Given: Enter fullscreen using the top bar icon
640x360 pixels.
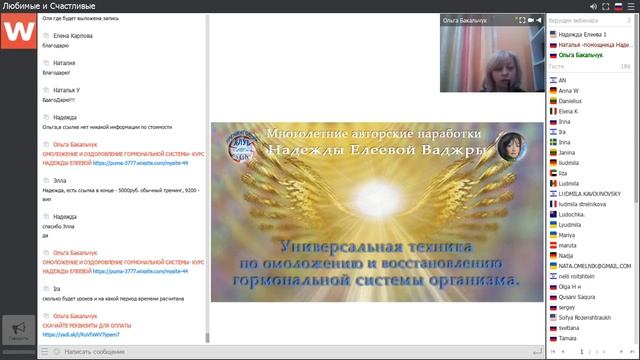Looking at the screenshot, I should (606, 7).
